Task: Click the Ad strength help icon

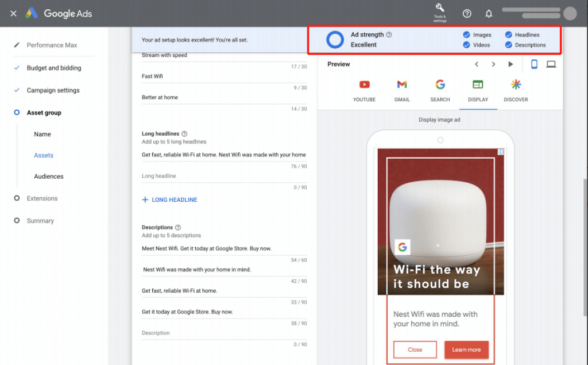Action: coord(389,34)
